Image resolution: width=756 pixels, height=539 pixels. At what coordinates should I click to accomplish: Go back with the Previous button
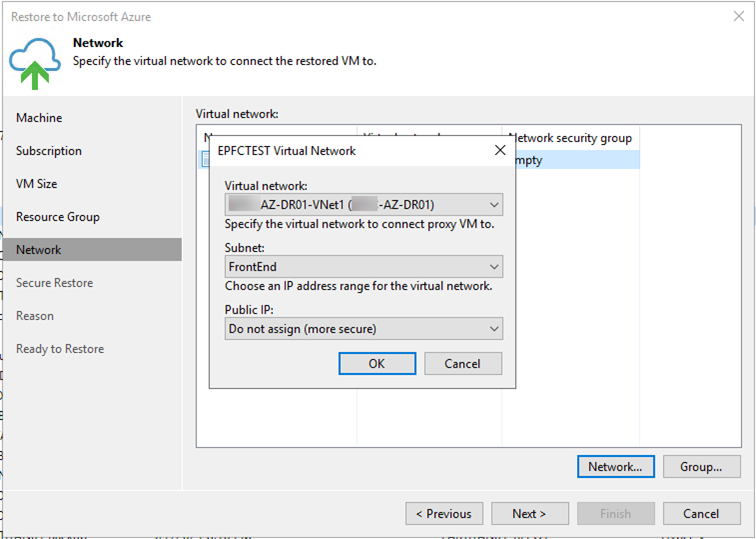click(444, 513)
